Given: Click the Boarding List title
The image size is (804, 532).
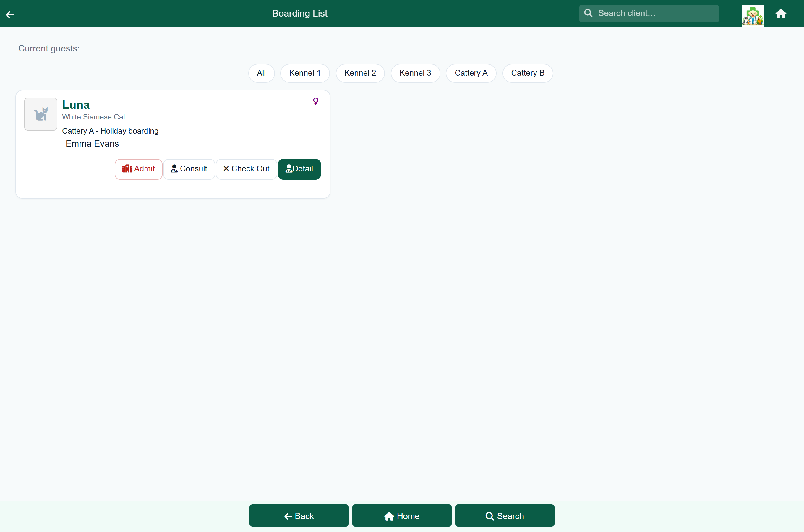Looking at the screenshot, I should pyautogui.click(x=299, y=13).
